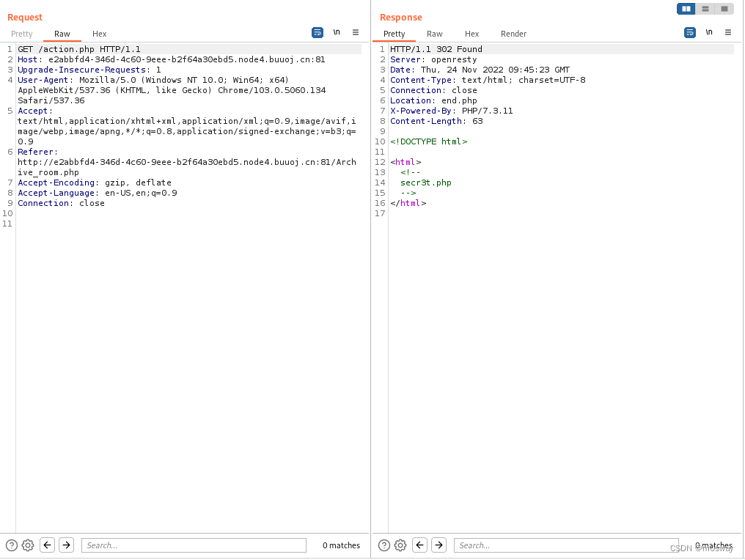Screen dimensions: 745x560
Task: Click the '0 matches' label of Request search
Action: click(341, 545)
